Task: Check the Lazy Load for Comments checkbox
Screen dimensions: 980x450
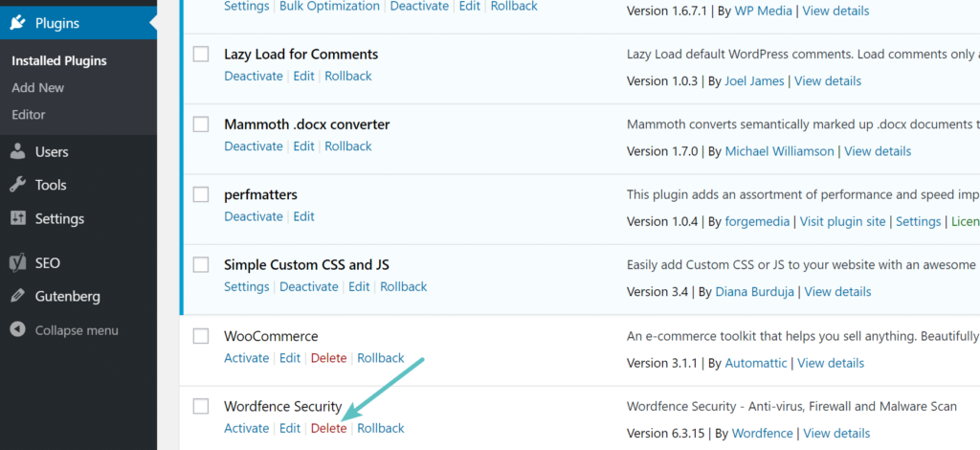Action: [201, 55]
